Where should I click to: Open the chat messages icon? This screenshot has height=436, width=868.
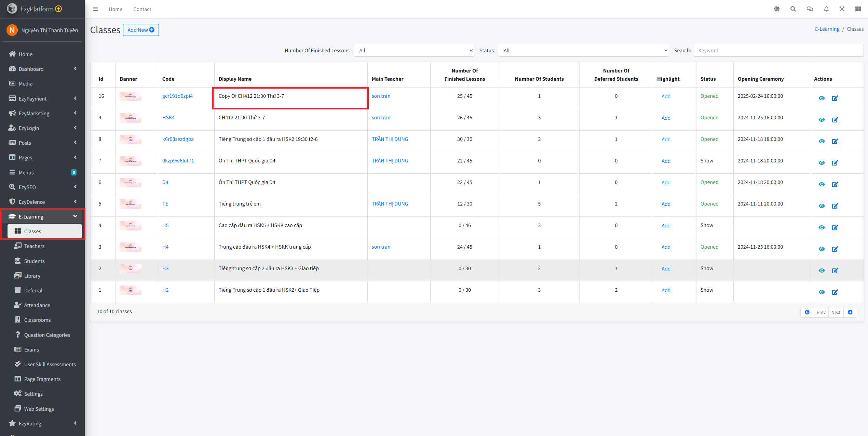pyautogui.click(x=810, y=9)
